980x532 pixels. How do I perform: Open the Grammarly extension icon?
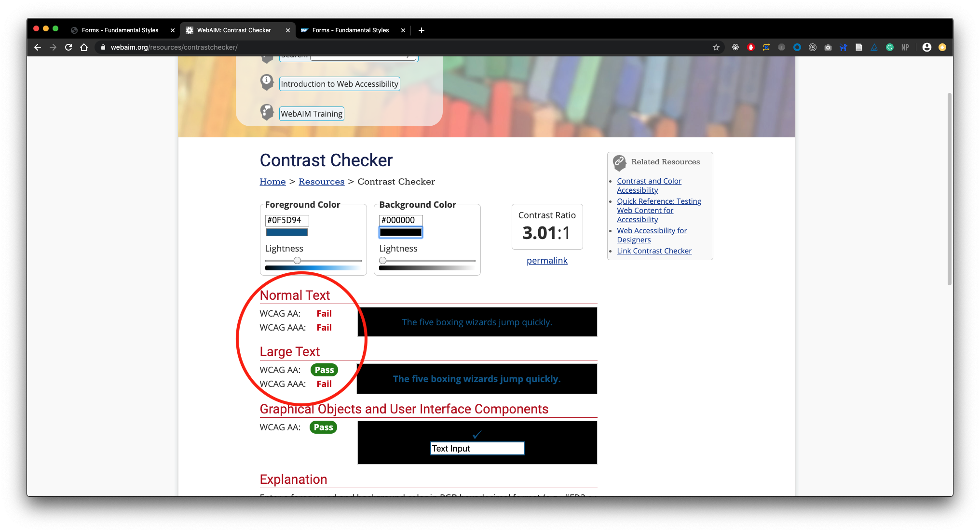(890, 47)
